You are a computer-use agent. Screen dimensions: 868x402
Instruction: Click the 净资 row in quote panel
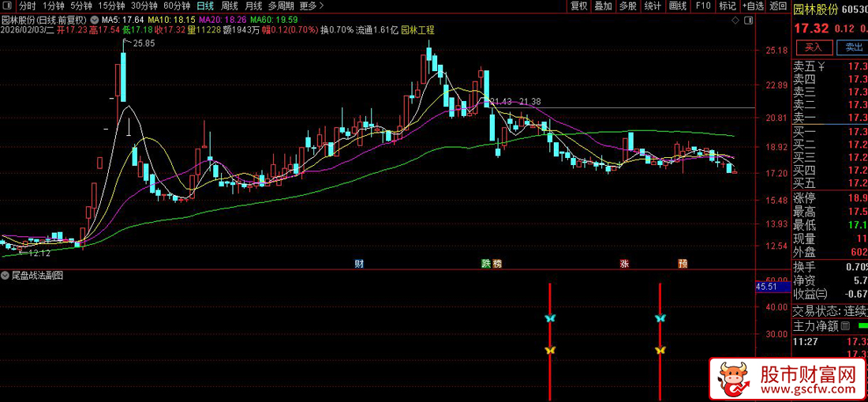[x=830, y=280]
